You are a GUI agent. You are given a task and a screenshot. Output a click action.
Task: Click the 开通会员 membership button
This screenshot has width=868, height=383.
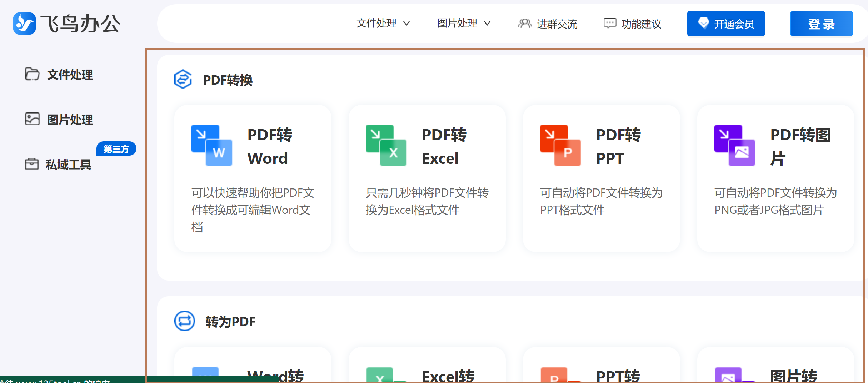coord(726,23)
